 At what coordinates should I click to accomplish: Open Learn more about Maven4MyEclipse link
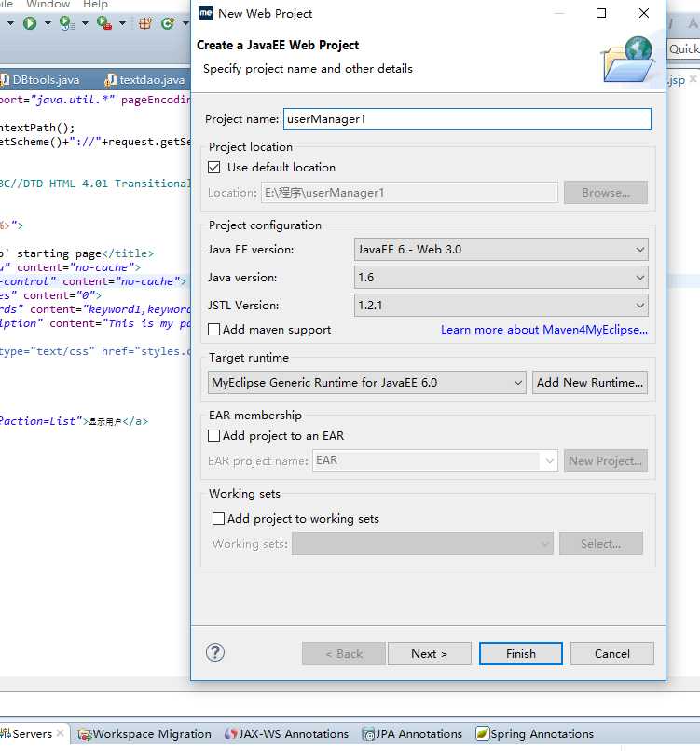pos(544,330)
